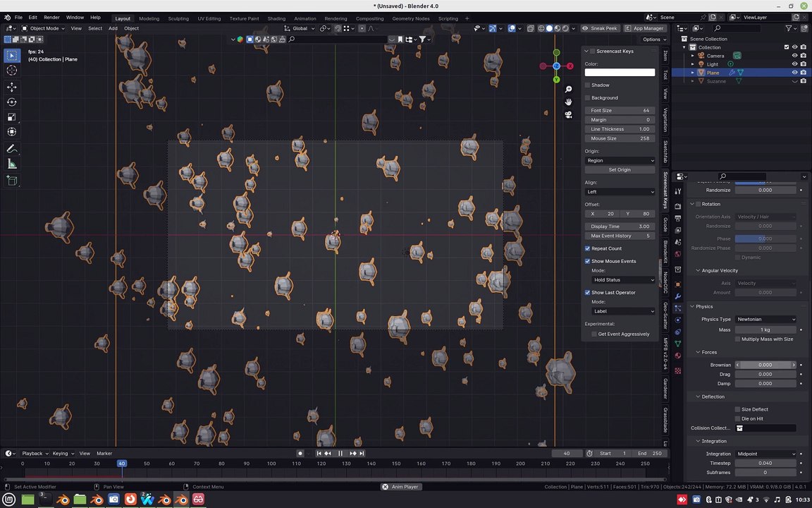Open the Render menu
Image resolution: width=812 pixels, height=508 pixels.
point(51,18)
